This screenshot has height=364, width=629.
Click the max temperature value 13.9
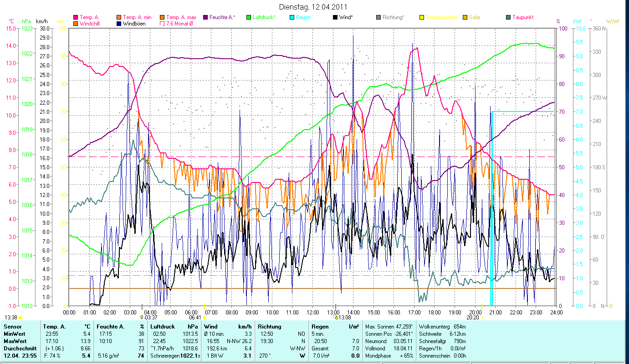[x=86, y=341]
